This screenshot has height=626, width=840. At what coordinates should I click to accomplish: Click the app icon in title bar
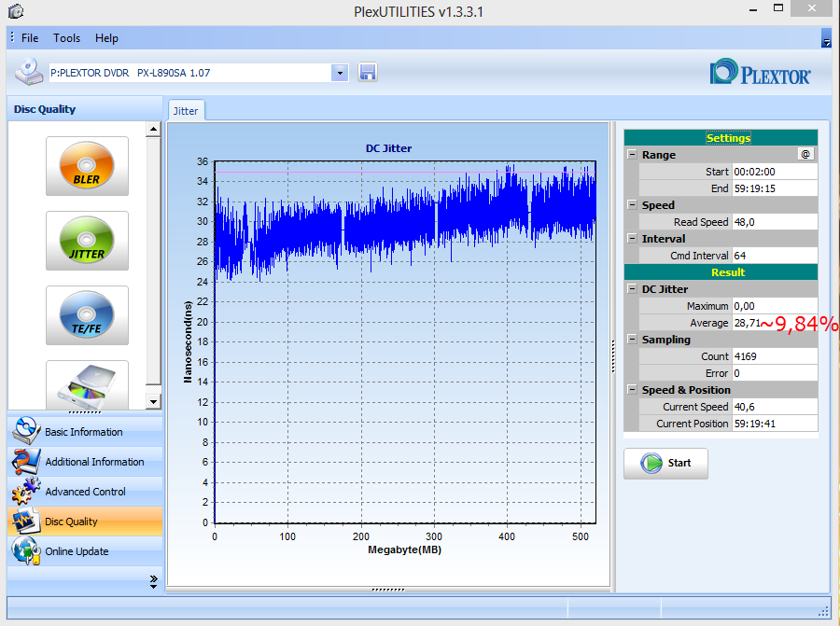16,10
